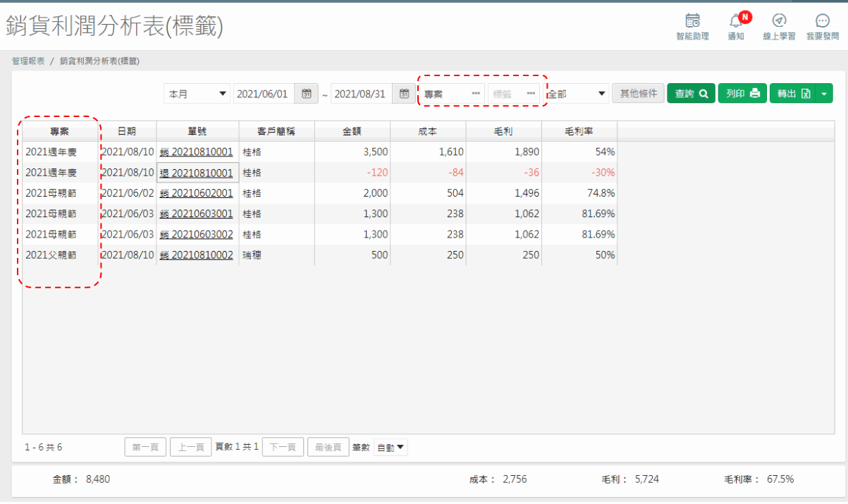Select the 瑞穗 customer cell

pyautogui.click(x=276, y=255)
